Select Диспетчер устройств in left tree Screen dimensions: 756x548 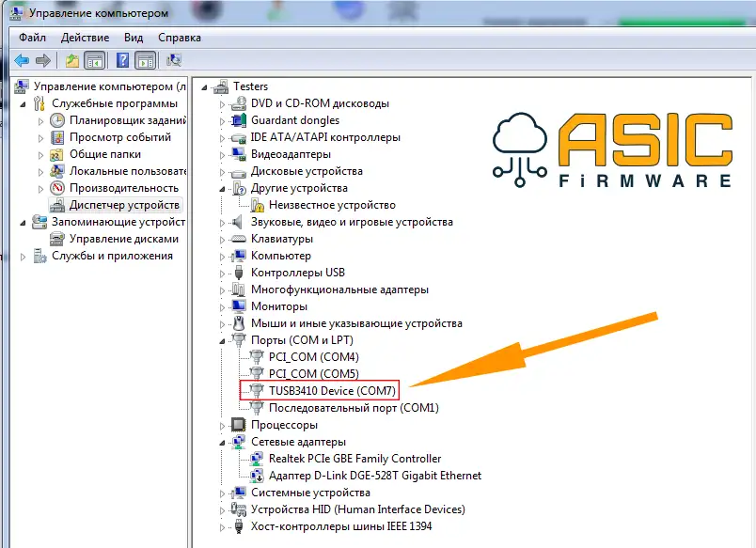tap(124, 205)
